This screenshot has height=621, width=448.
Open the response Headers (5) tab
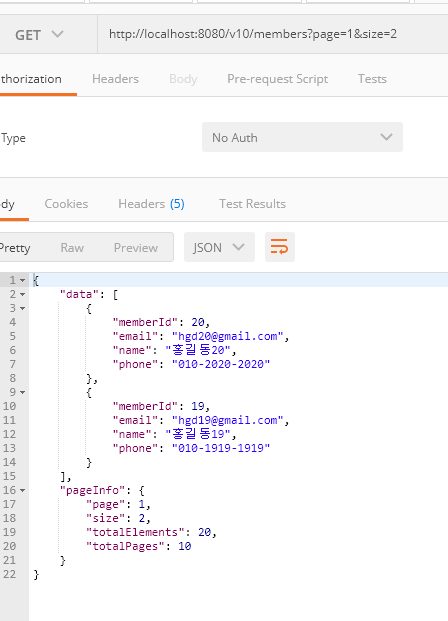(151, 204)
